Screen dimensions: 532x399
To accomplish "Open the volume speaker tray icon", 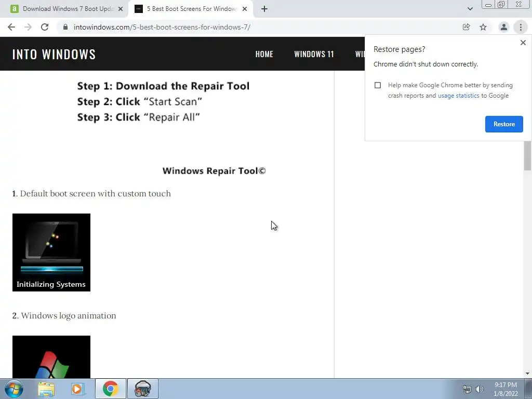I will coord(479,389).
